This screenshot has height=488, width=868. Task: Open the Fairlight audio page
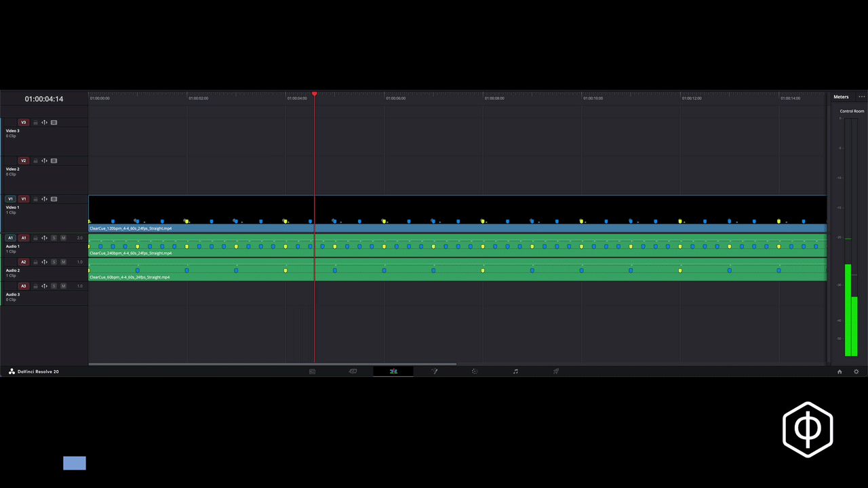point(515,371)
